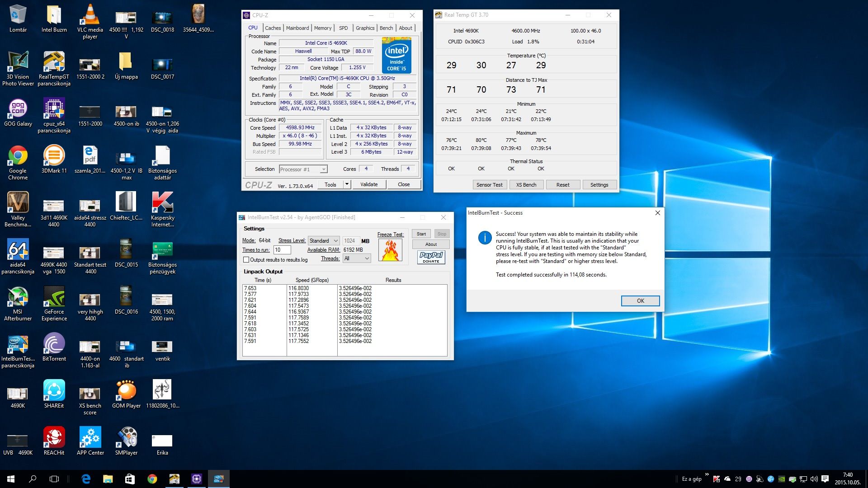Open CPU-Z About tab
This screenshot has width=868, height=488.
[406, 28]
